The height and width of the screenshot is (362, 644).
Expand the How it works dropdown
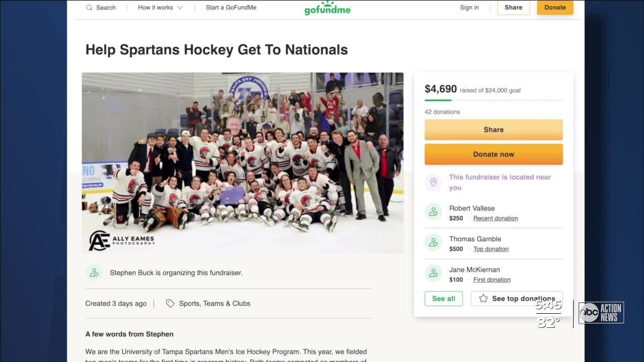[160, 8]
